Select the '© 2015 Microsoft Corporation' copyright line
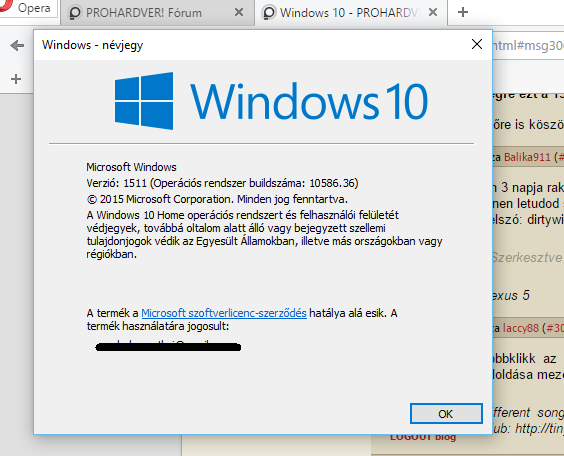This screenshot has height=456, width=564. [x=217, y=199]
